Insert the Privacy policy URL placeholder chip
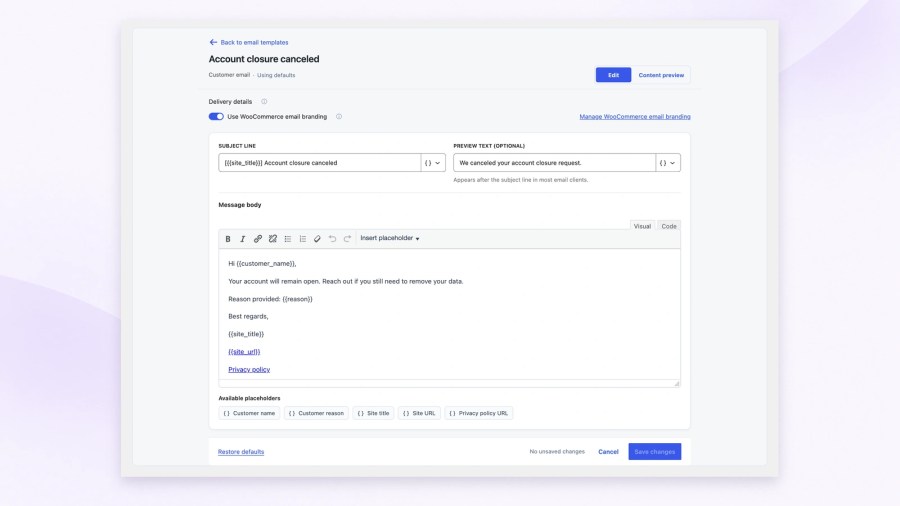900x506 pixels. point(479,413)
